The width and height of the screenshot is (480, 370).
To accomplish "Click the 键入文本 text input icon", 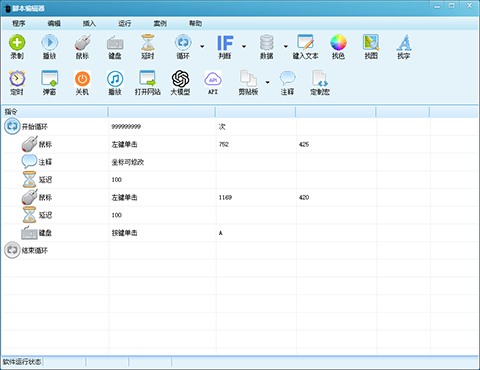I will 305,43.
